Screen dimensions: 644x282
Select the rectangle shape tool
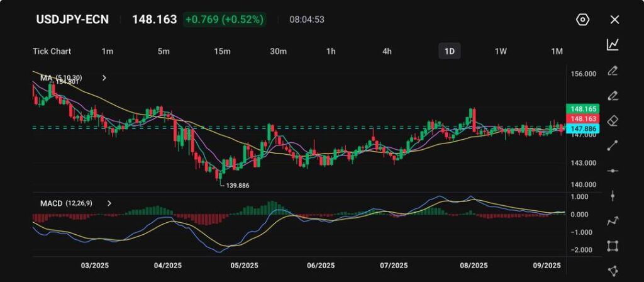click(613, 246)
